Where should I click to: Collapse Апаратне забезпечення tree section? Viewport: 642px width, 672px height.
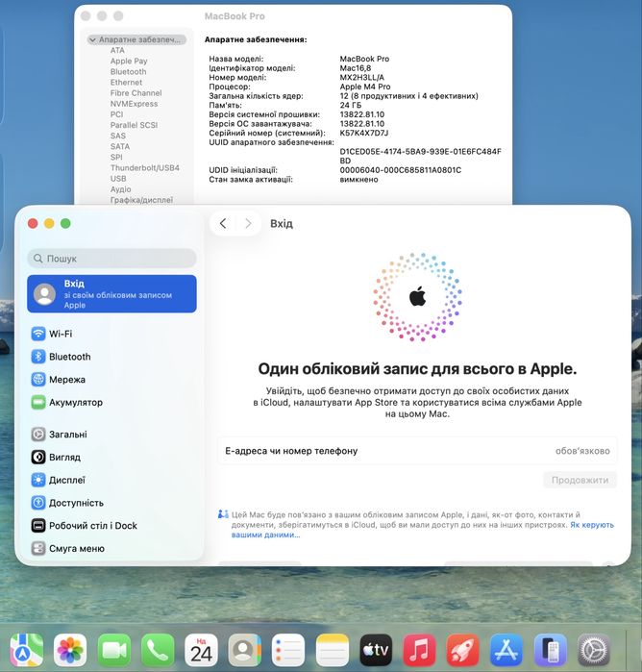click(92, 39)
